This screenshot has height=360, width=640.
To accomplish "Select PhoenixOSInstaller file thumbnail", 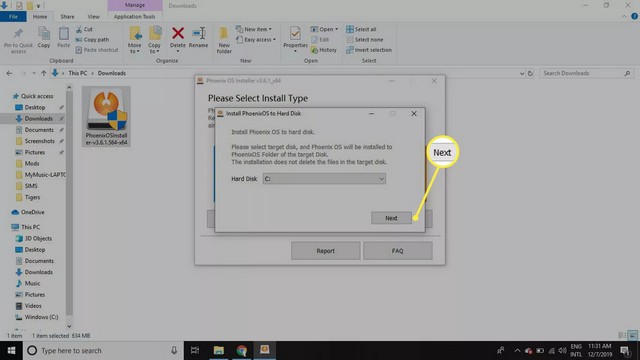I will click(106, 117).
